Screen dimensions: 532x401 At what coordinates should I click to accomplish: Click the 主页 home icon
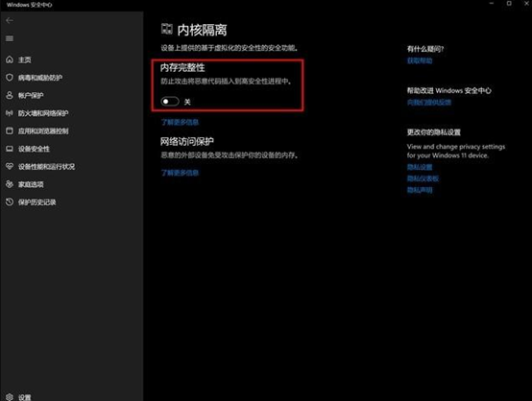(x=10, y=59)
